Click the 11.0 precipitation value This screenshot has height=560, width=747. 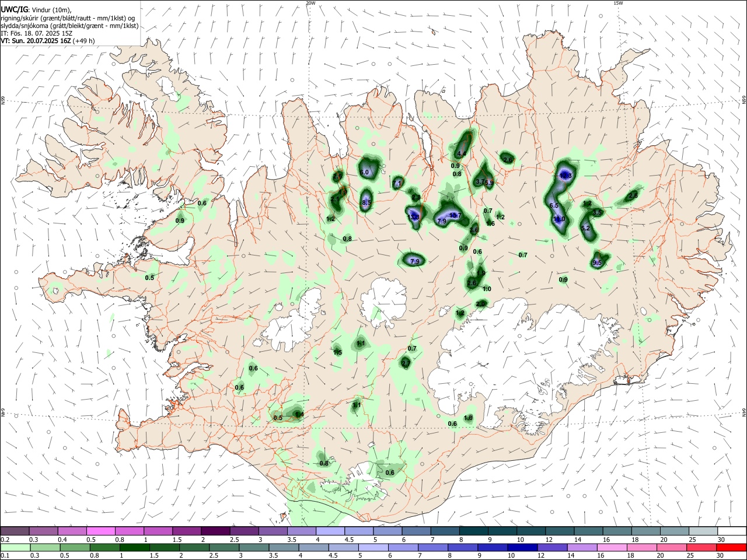pyautogui.click(x=558, y=219)
